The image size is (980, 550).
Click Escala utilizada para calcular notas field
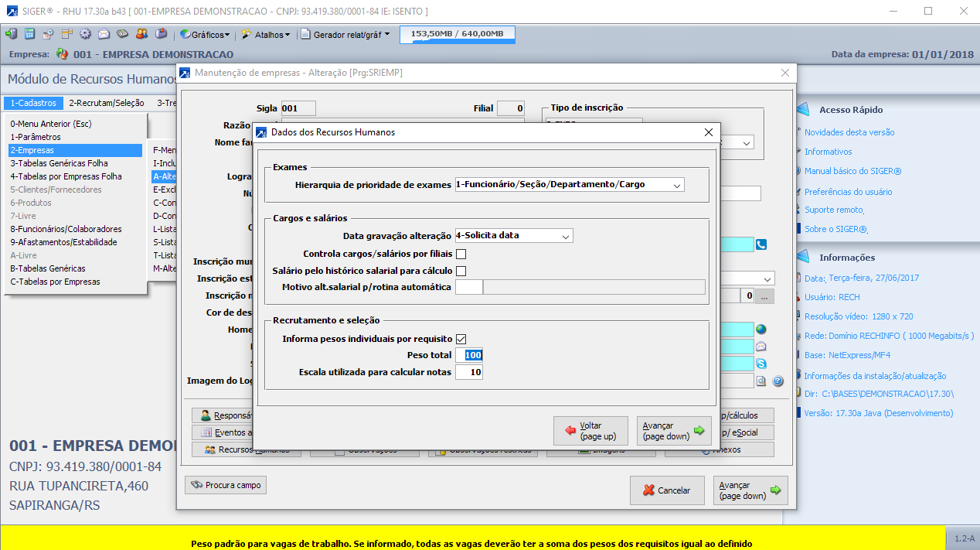click(x=469, y=372)
